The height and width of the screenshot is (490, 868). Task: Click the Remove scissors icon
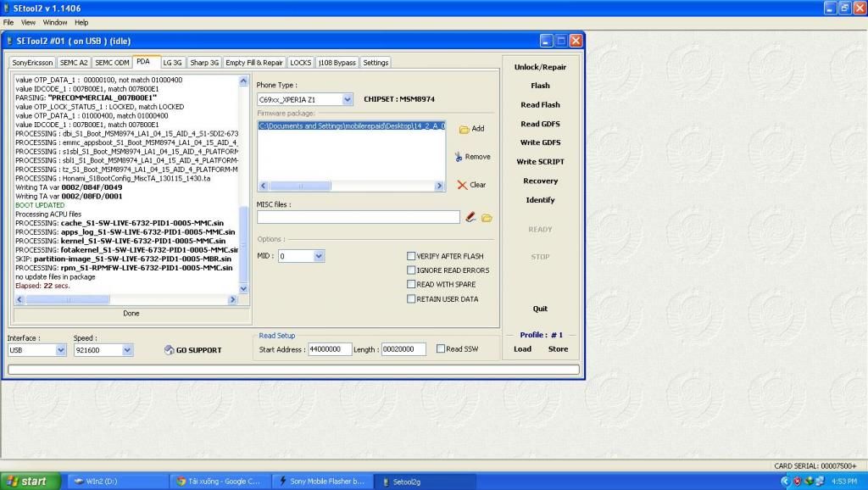[459, 157]
